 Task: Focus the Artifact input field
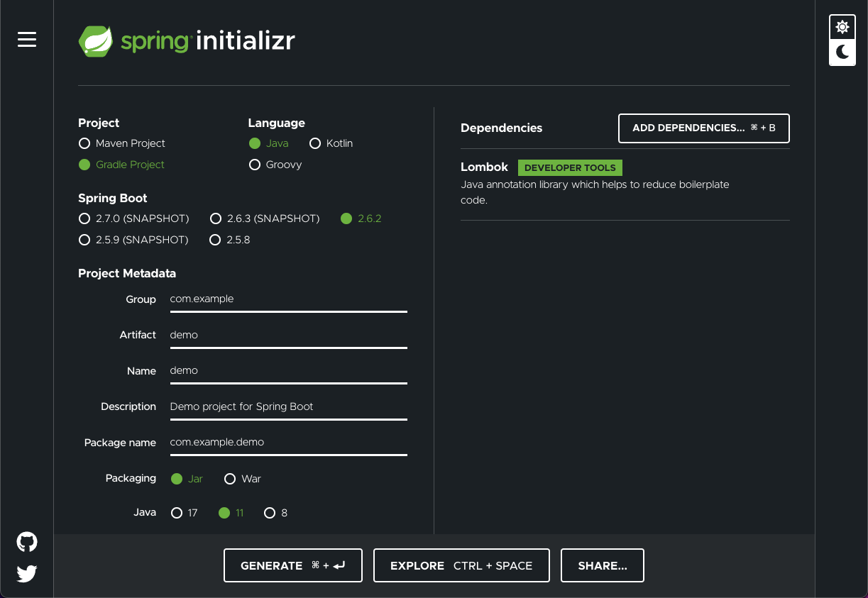[288, 335]
